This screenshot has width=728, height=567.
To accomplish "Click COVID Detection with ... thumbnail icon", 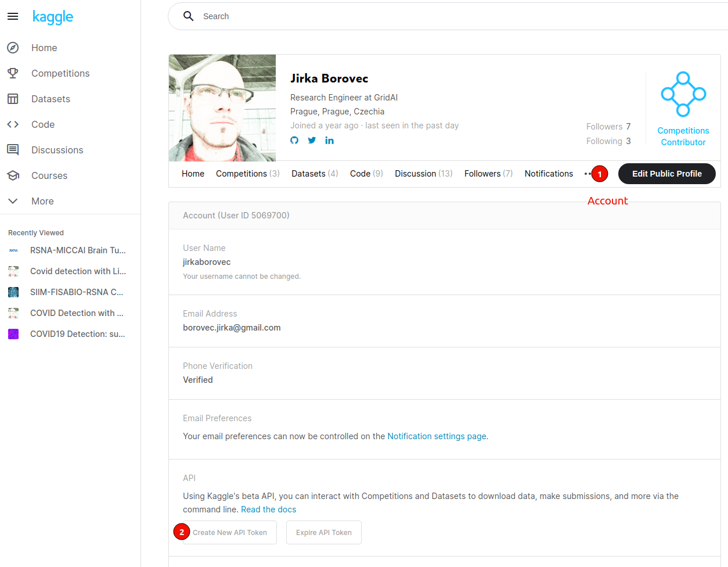I will point(13,313).
